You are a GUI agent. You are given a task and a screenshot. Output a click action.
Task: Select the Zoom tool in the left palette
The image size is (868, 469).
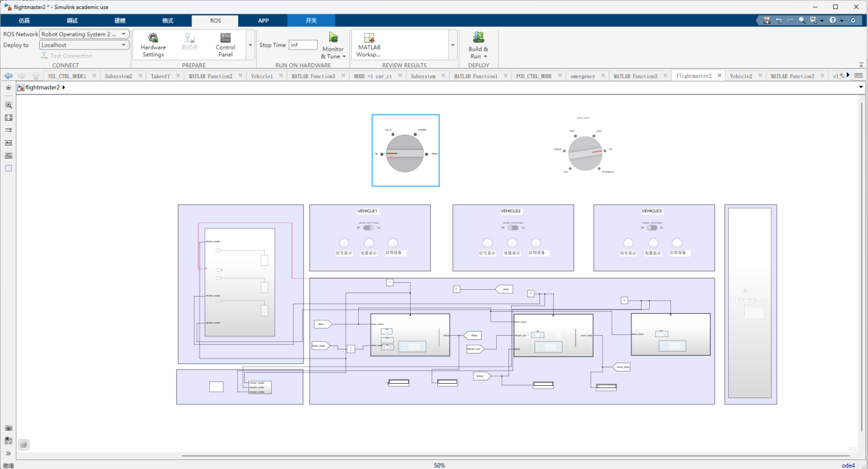pyautogui.click(x=9, y=105)
